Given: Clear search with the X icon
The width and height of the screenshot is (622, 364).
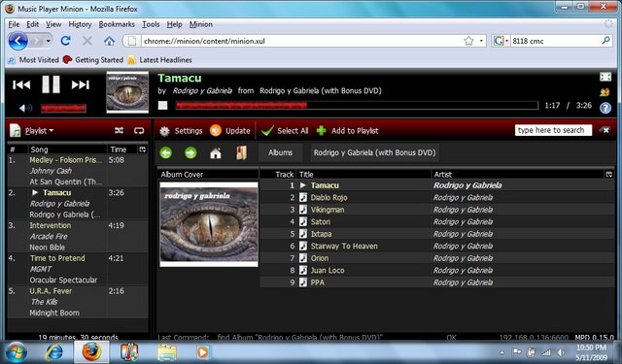Looking at the screenshot, I should tap(605, 130).
